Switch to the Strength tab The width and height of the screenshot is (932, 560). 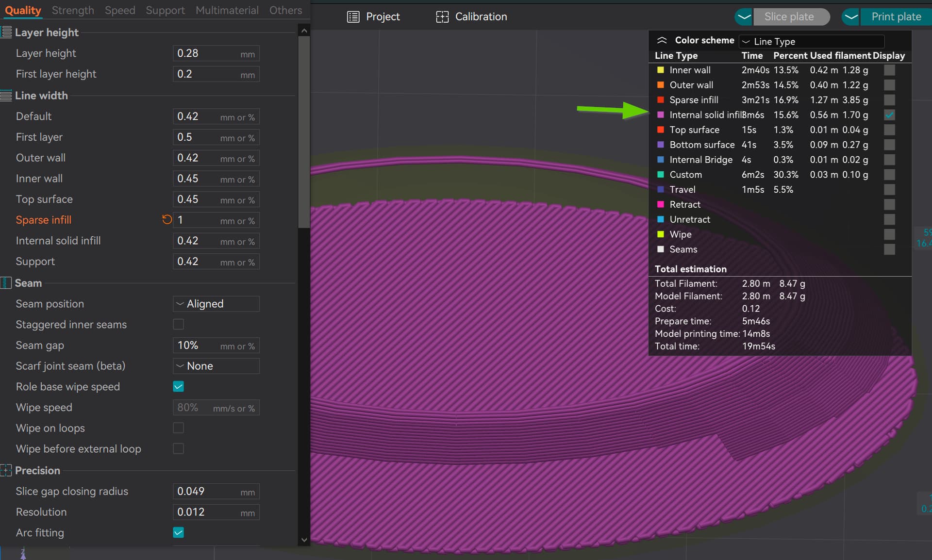point(73,10)
